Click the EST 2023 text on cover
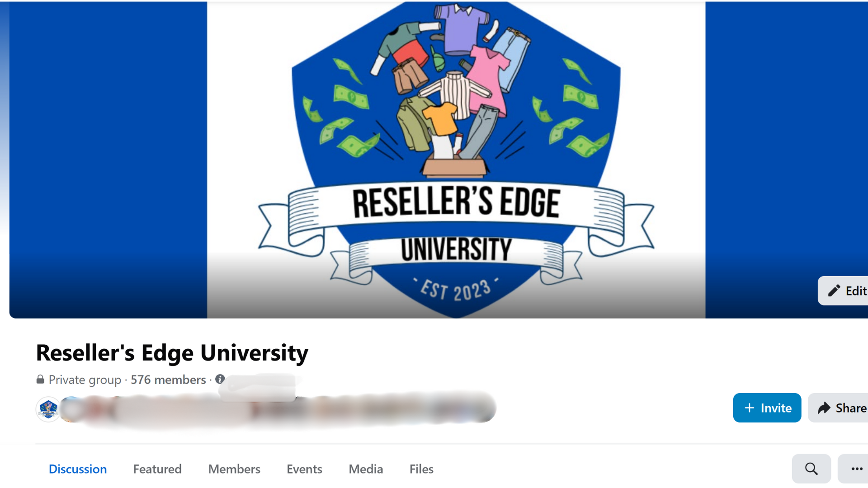This screenshot has width=868, height=488. point(456,290)
